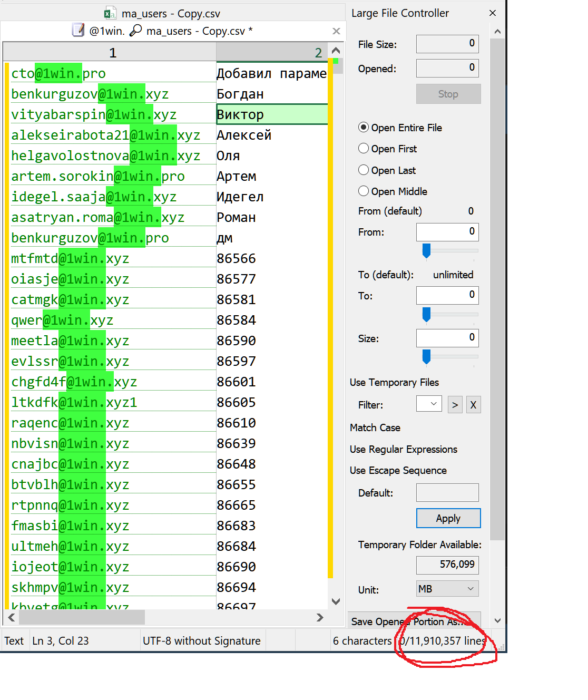Adjust the To slider handle
The height and width of the screenshot is (700, 588).
click(426, 315)
